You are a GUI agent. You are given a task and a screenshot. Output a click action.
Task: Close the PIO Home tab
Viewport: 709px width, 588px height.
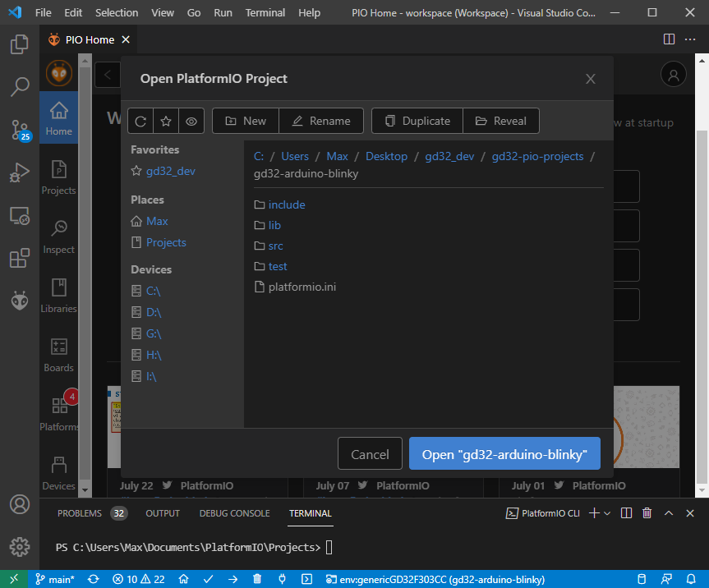coord(126,39)
